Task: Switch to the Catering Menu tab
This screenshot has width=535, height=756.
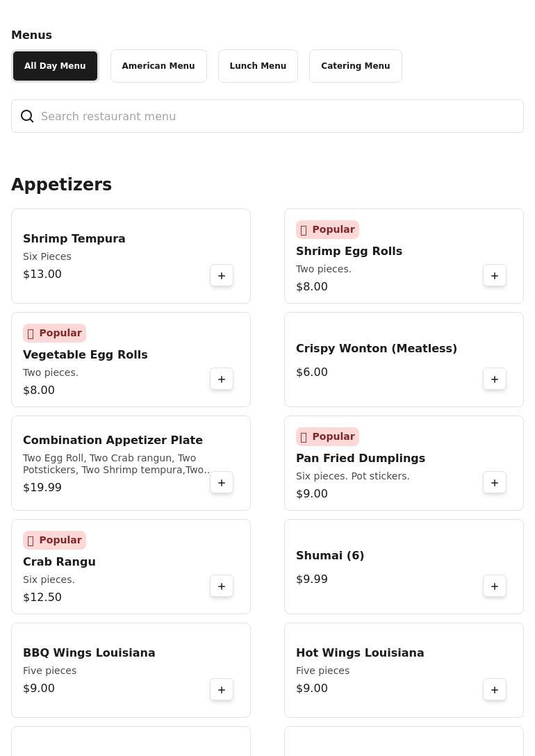Action: (x=355, y=66)
